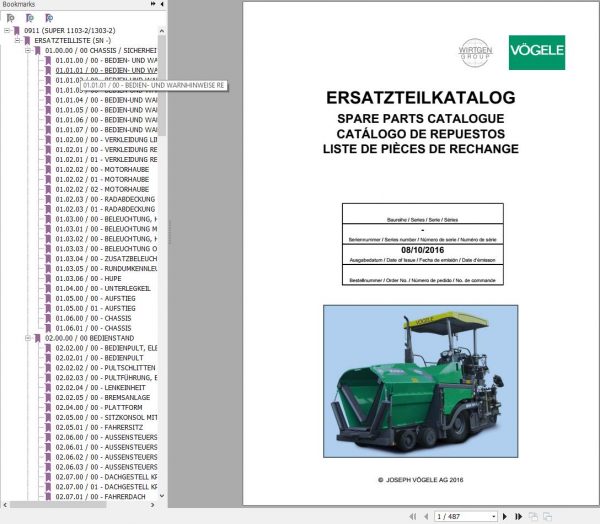Click bookmark icon of 01.02.02 / 00 MOTORHAUBE
The height and width of the screenshot is (524, 600).
pos(48,169)
